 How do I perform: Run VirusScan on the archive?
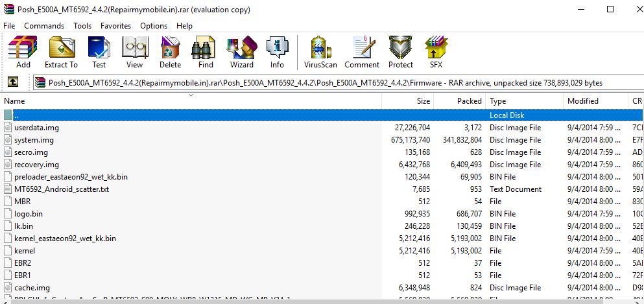click(x=320, y=52)
